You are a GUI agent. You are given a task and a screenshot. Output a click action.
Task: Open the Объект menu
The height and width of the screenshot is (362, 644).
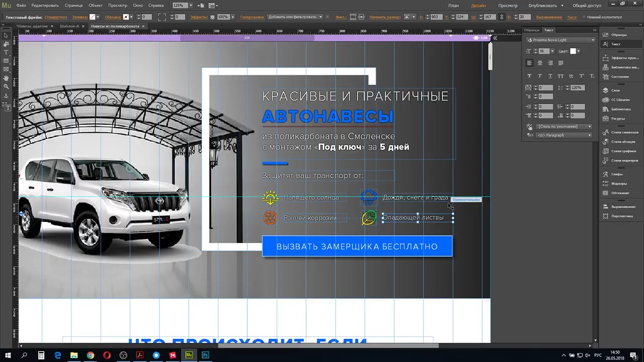(96, 6)
